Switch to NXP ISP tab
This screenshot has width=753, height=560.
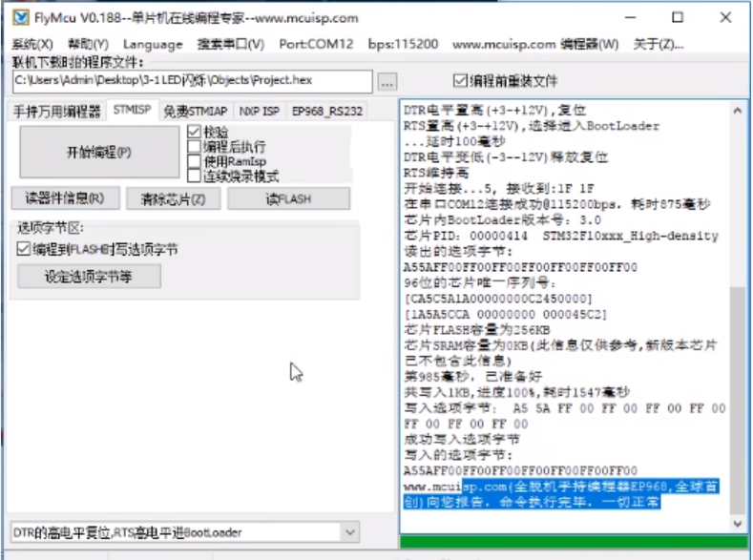[259, 112]
